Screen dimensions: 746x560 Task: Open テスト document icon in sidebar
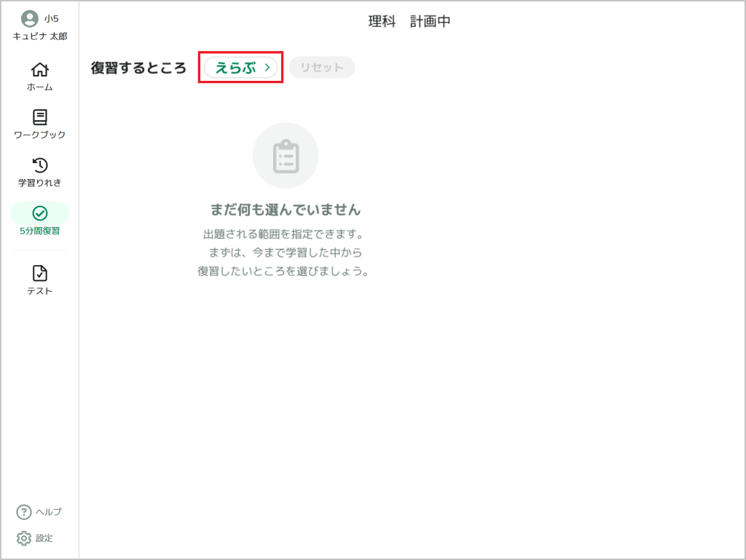pyautogui.click(x=40, y=273)
